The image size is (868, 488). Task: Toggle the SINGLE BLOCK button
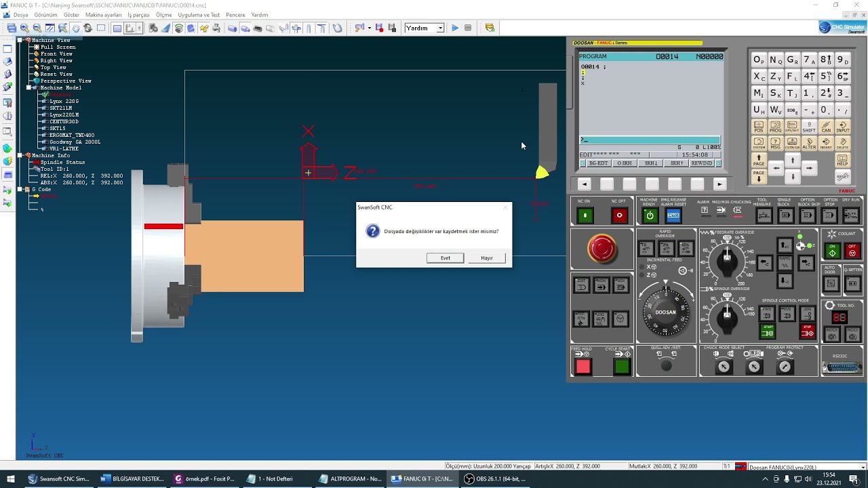786,216
